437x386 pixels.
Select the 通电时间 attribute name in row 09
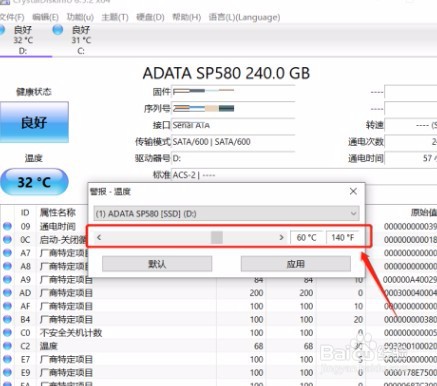[x=58, y=226]
